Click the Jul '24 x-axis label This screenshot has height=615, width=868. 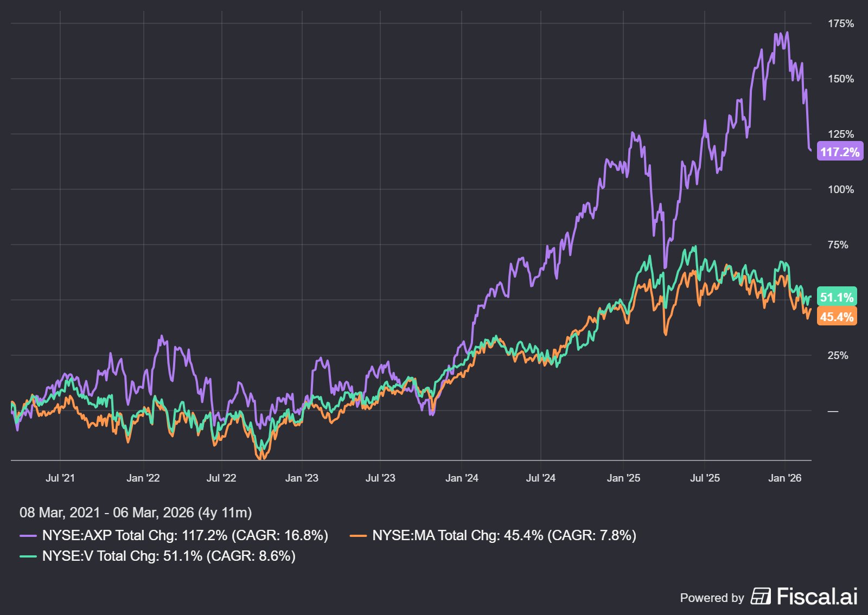541,478
